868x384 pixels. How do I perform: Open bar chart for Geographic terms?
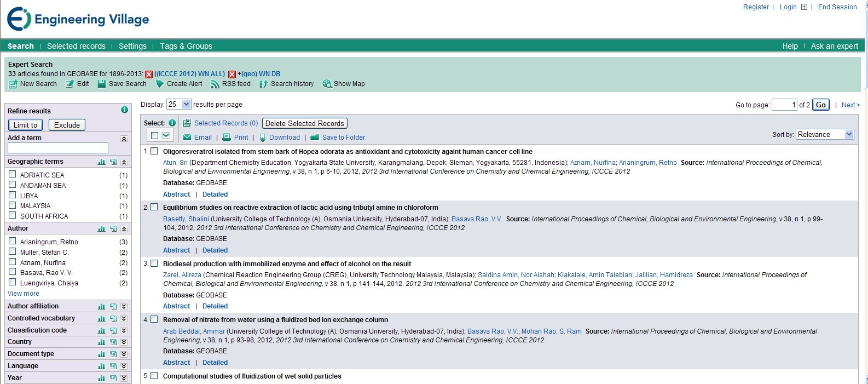[101, 162]
